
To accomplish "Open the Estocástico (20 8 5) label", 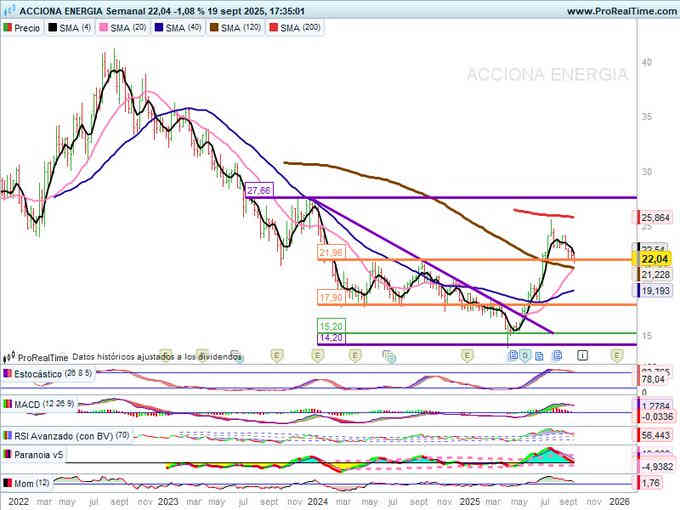I will pyautogui.click(x=53, y=373).
